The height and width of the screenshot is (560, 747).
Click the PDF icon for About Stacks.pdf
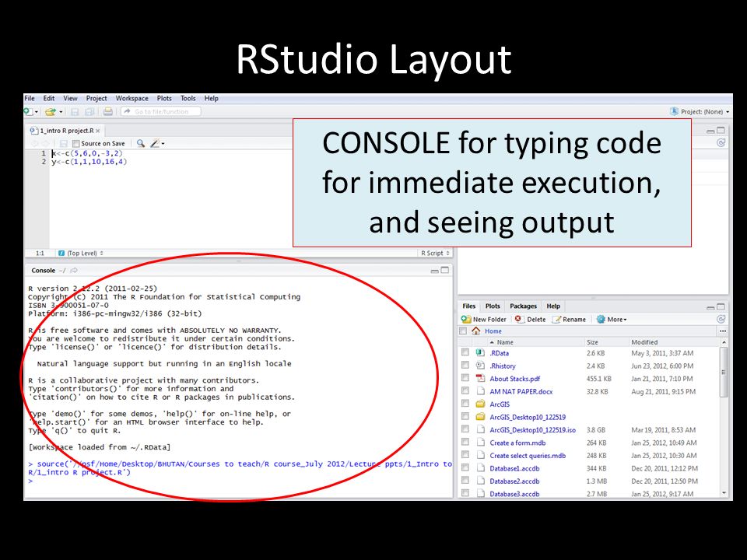[x=480, y=379]
